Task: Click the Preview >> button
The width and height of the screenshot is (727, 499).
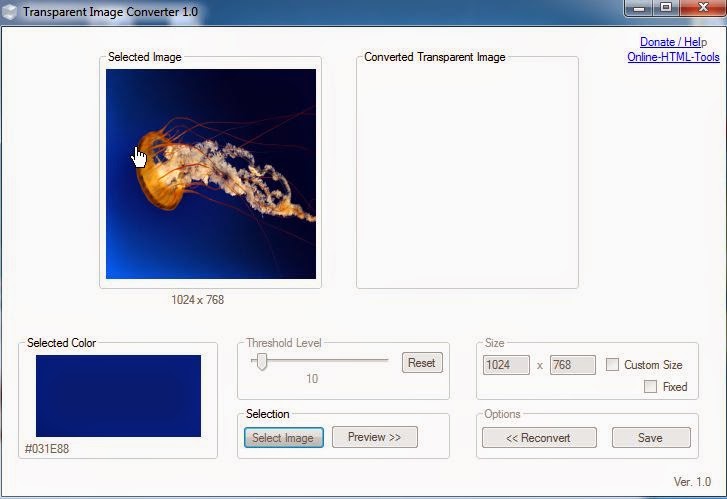Action: (374, 437)
